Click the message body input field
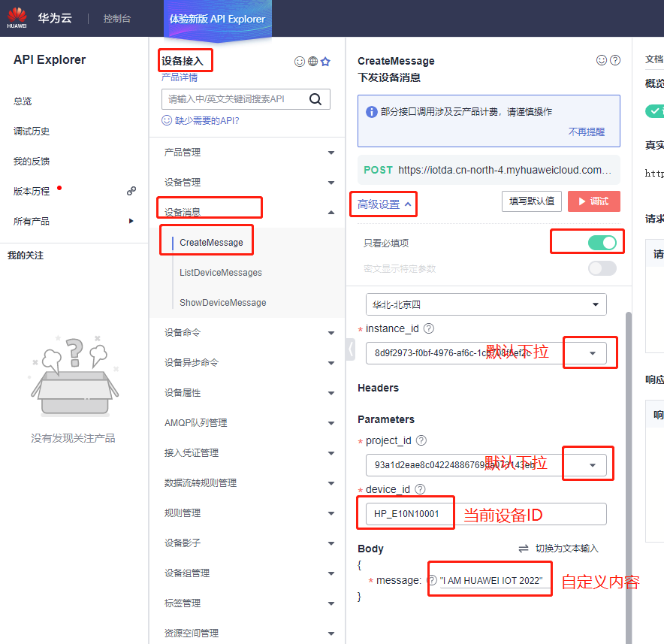 coord(494,580)
